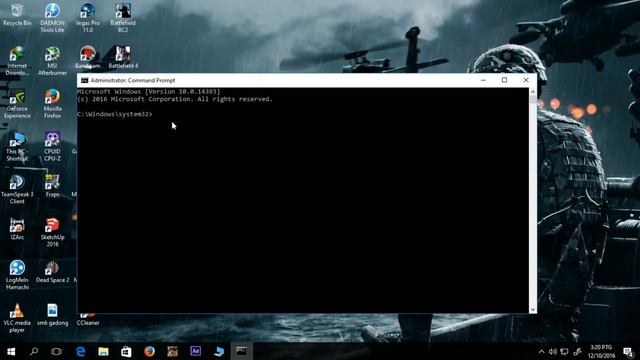Open IZArc desktop icon
Image resolution: width=640 pixels, height=360 pixels.
tap(17, 229)
